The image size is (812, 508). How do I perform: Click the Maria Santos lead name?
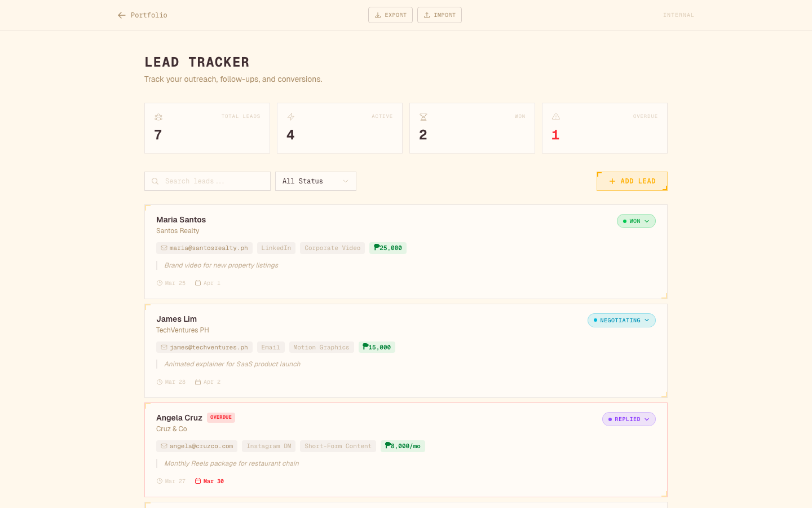[x=181, y=220]
